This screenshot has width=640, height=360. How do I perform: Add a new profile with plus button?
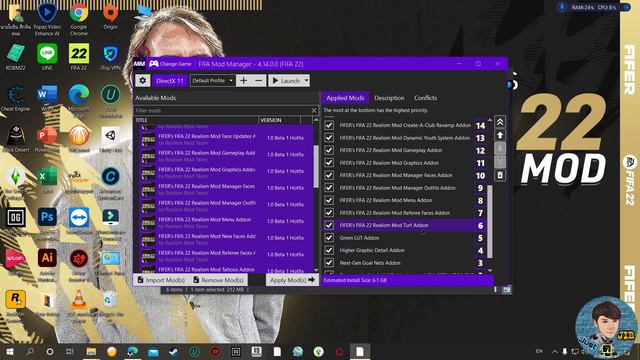(x=244, y=80)
